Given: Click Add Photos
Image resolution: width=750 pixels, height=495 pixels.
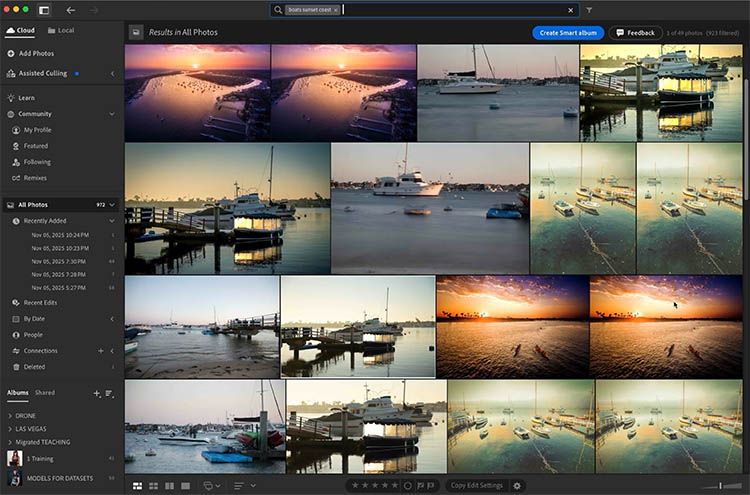Looking at the screenshot, I should [x=31, y=53].
